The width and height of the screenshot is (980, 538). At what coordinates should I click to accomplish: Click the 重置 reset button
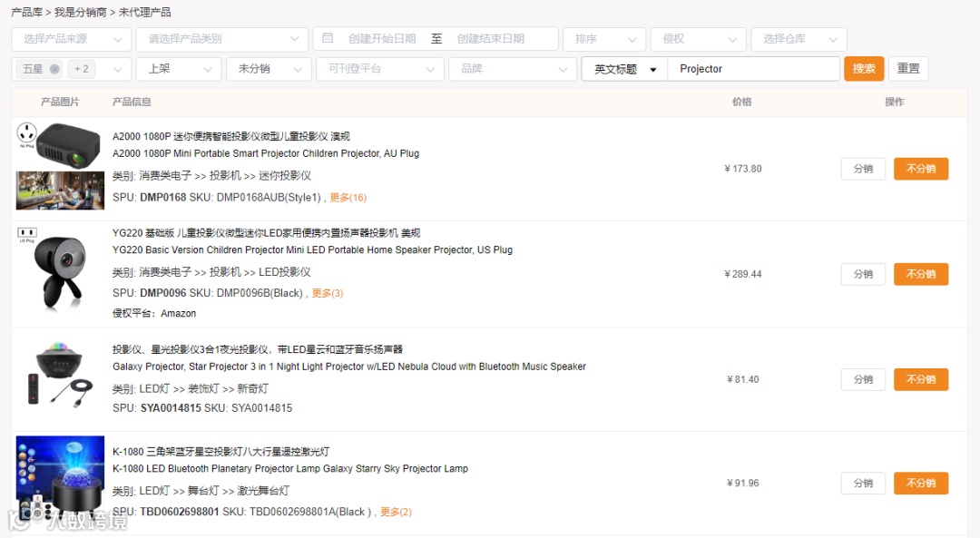coord(908,69)
